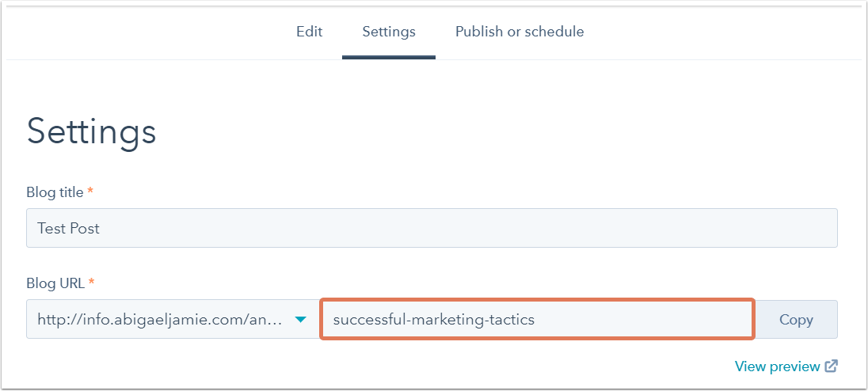
Task: Click the teal caret in Blog URL selector
Action: pos(301,320)
